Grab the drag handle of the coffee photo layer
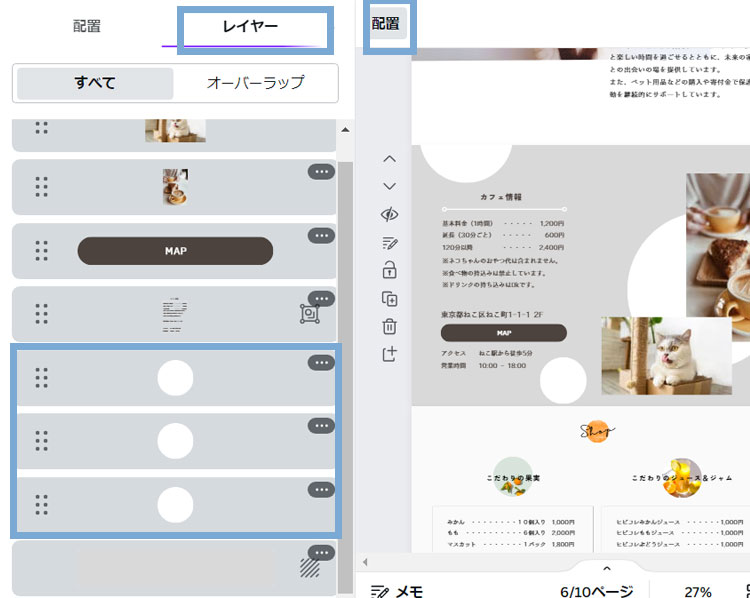 click(42, 187)
